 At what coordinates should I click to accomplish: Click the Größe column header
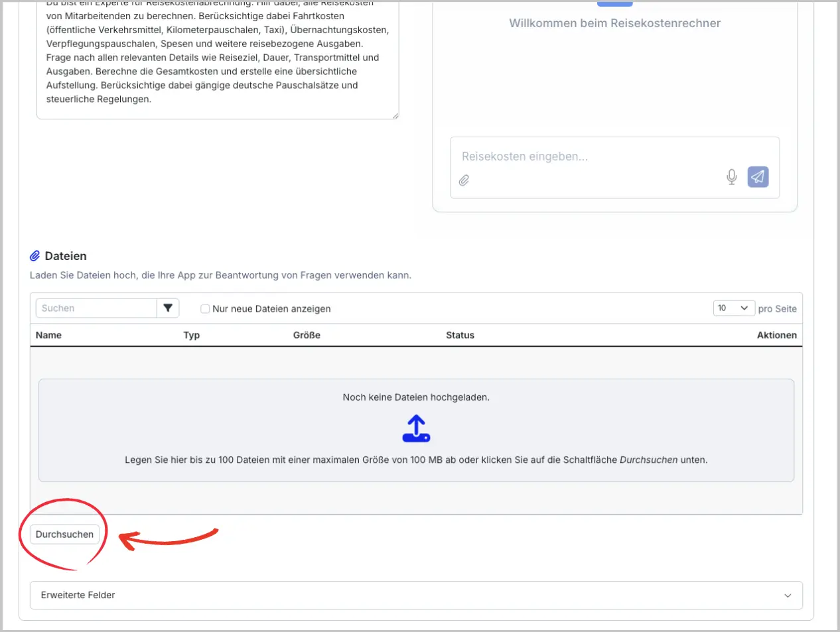pos(307,336)
